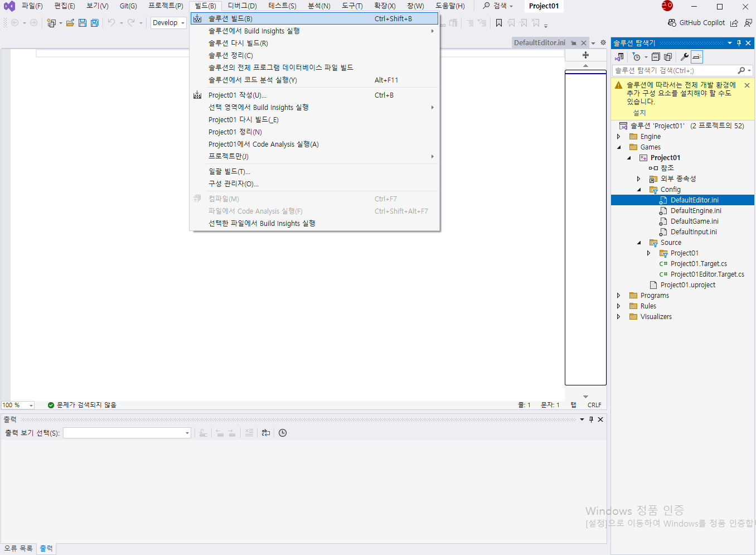
Task: Switch views icon in Solution Explorer toolbar
Action: (619, 57)
